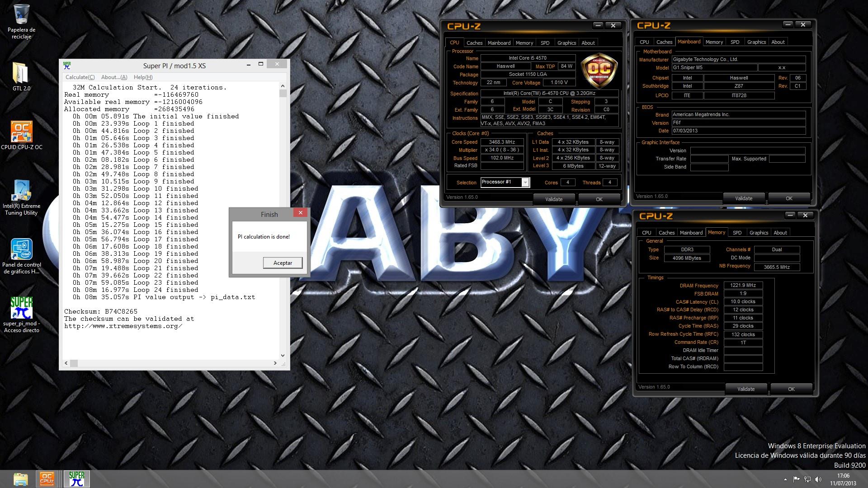The image size is (868, 488).
Task: Switch to Caches tab in CPU window
Action: [474, 43]
